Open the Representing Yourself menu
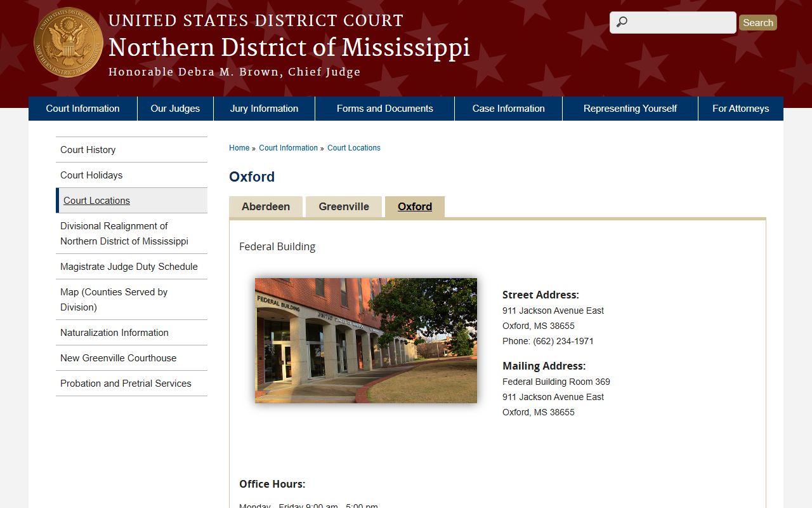 [630, 109]
